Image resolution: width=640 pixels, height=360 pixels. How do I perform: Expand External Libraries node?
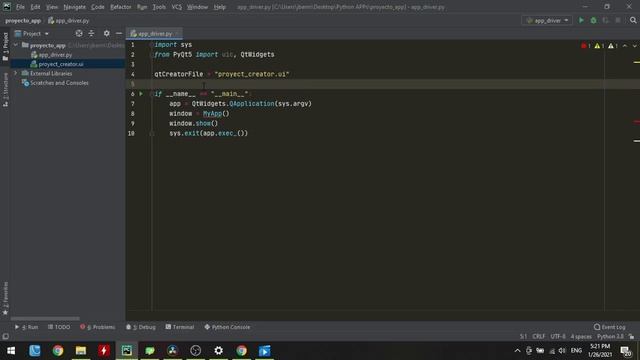coord(16,73)
